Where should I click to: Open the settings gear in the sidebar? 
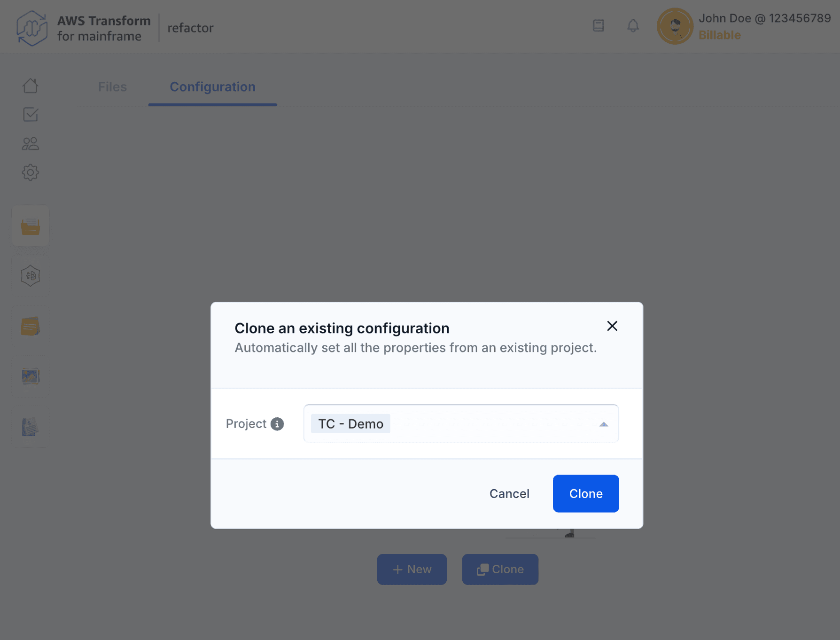[30, 172]
